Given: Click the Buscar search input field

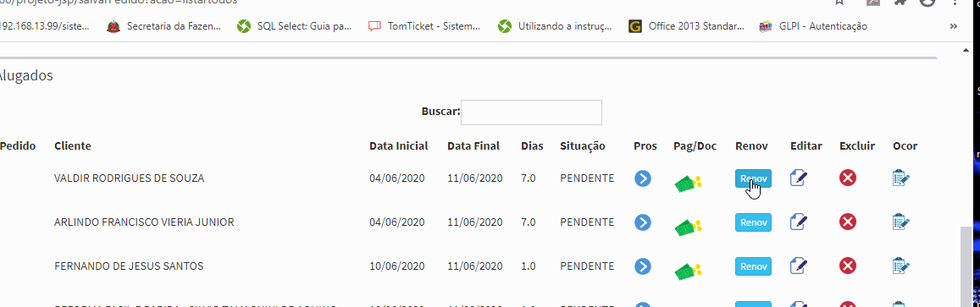Looking at the screenshot, I should click(x=531, y=112).
